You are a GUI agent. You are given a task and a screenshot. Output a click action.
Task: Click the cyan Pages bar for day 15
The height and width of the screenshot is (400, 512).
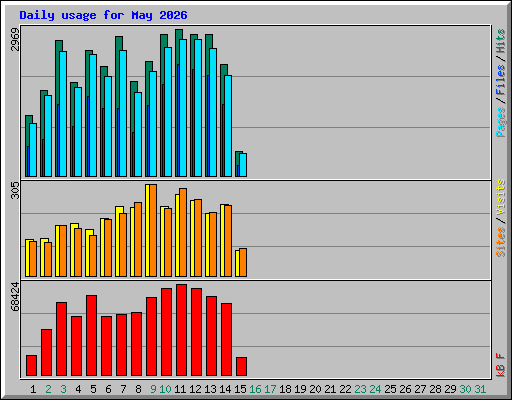point(243,165)
